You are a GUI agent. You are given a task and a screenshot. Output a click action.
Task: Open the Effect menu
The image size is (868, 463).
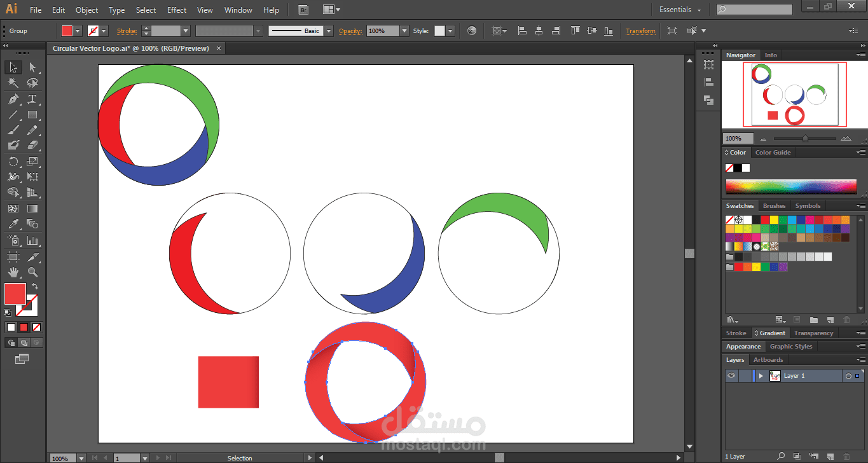pyautogui.click(x=177, y=10)
